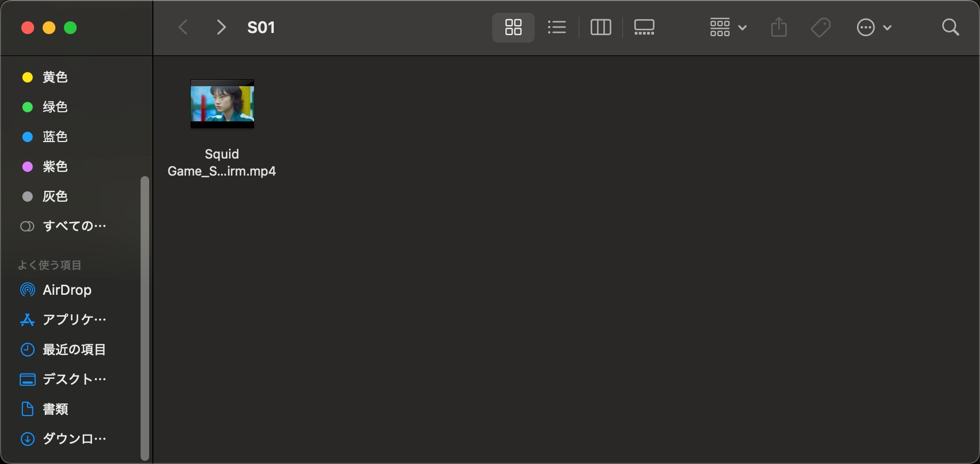
Task: Go forward with the right chevron
Action: click(x=221, y=27)
